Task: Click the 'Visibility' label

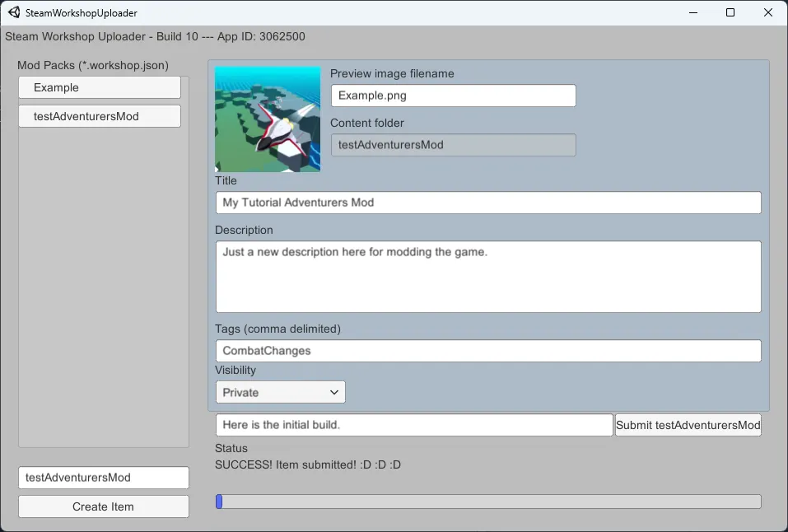Action: (x=235, y=370)
